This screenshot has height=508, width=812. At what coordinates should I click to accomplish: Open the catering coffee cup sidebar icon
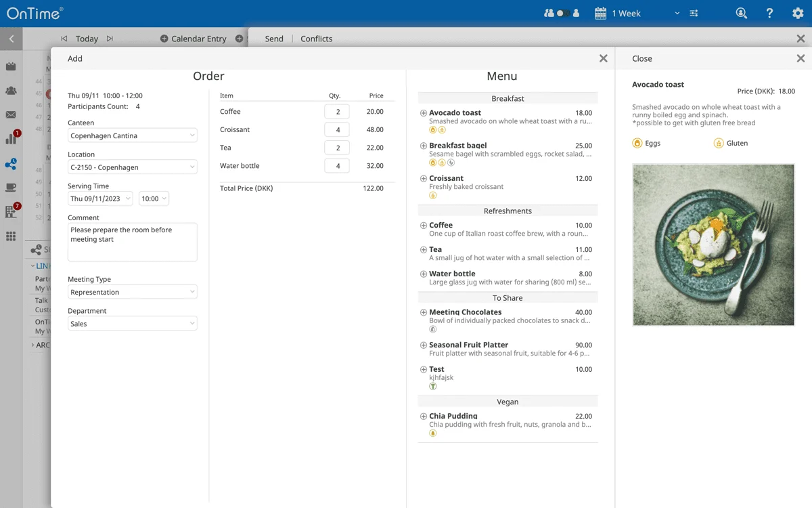(11, 188)
